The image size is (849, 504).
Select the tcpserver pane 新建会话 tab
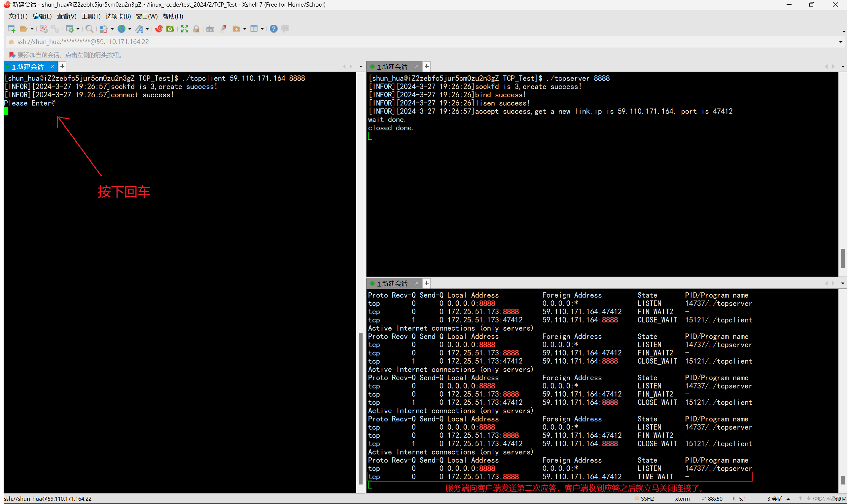392,67
